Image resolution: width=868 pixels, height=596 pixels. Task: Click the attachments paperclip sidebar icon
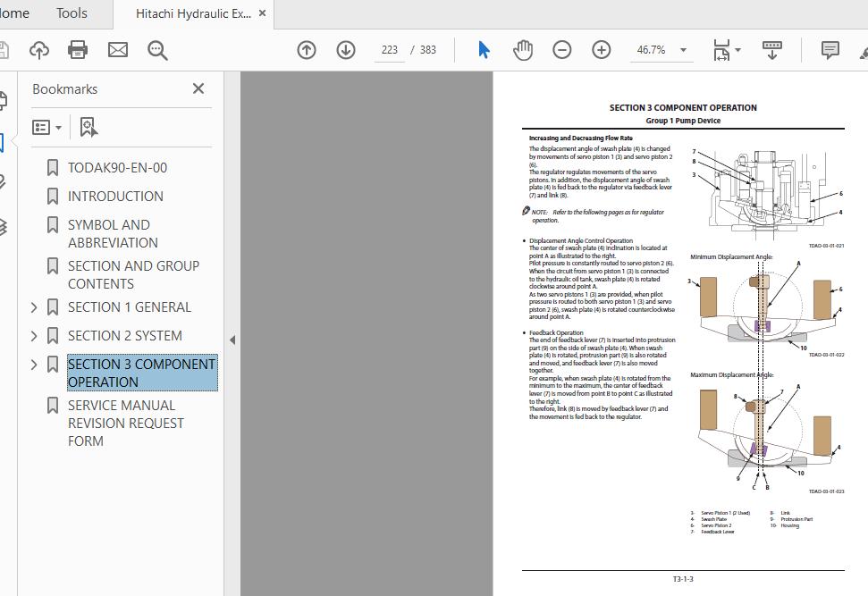[x=3, y=182]
